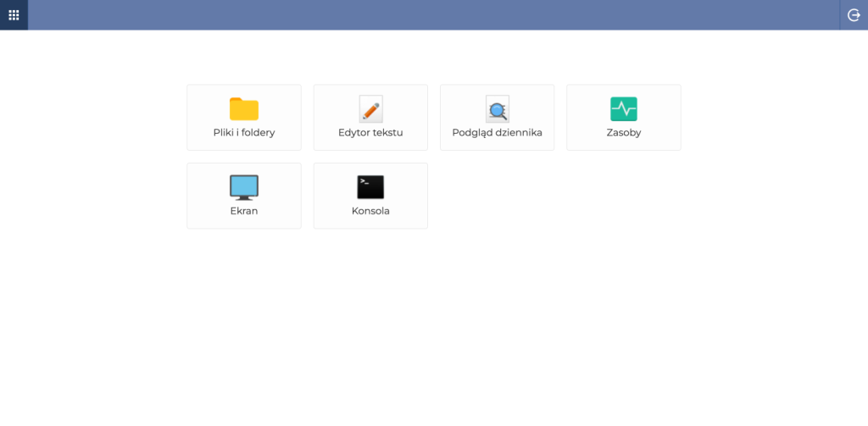
Task: Click the blue top header bar
Action: click(x=424, y=14)
